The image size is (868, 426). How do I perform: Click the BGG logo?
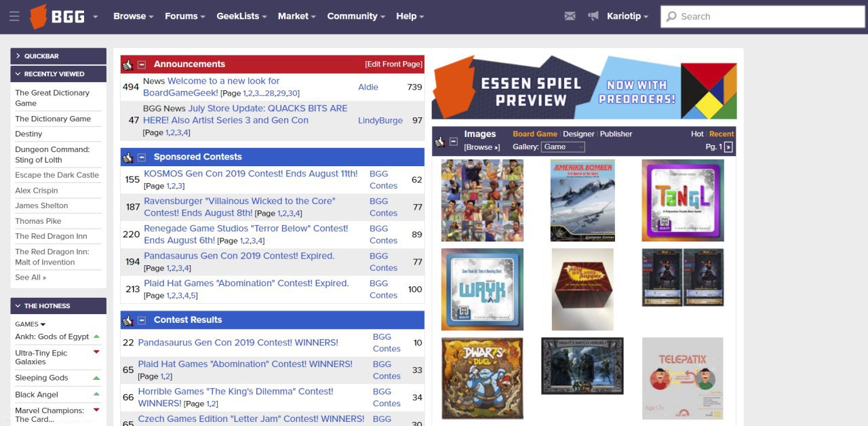tap(58, 16)
